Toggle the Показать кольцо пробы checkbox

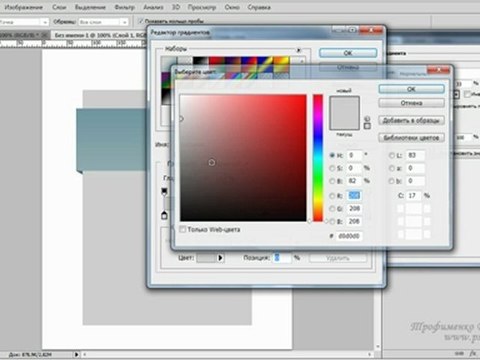[x=141, y=21]
